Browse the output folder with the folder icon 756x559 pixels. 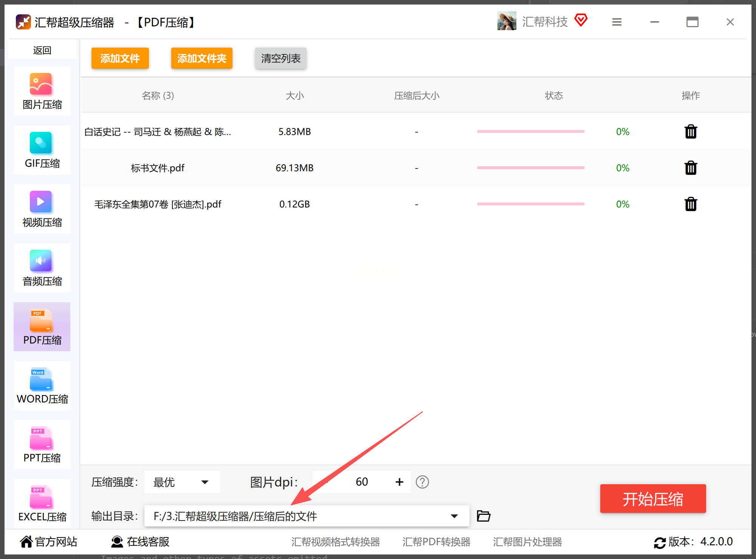483,516
